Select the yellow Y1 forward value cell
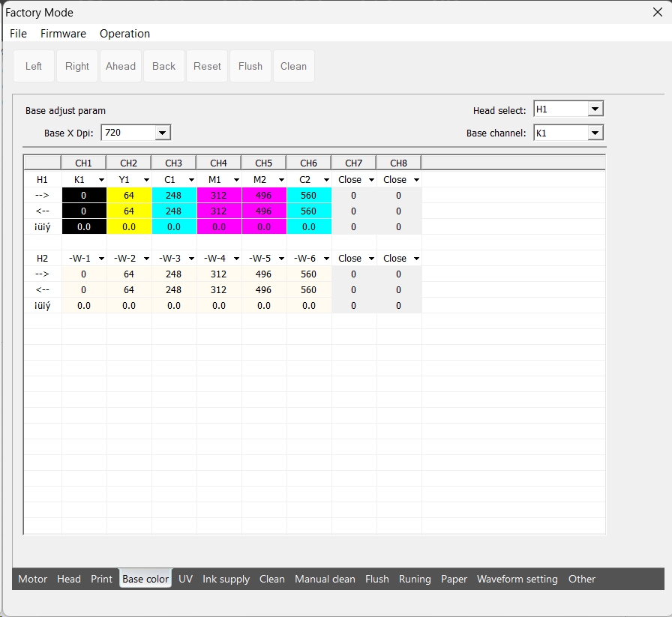Screen dimensions: 672x617 (x=128, y=196)
